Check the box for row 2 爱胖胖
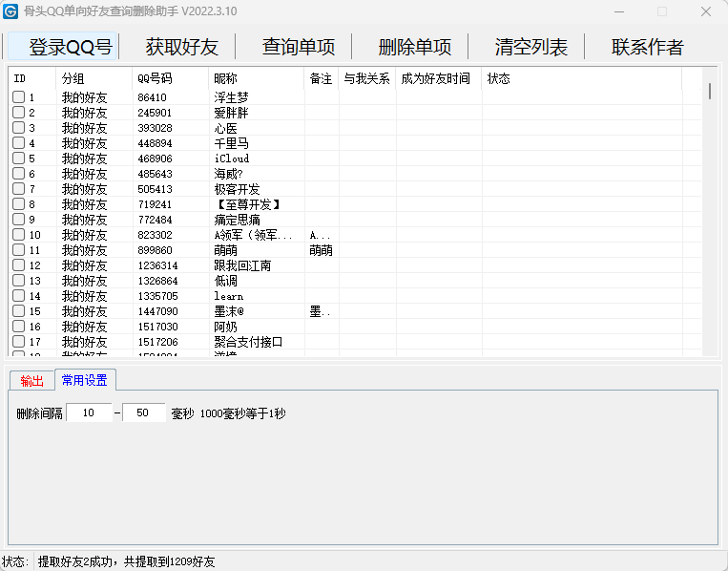The image size is (728, 571). [18, 113]
